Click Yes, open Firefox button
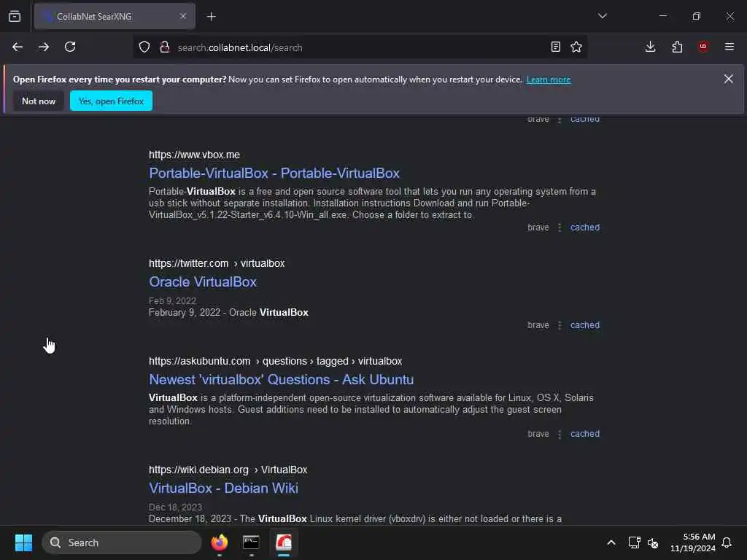This screenshot has height=560, width=747. [111, 101]
